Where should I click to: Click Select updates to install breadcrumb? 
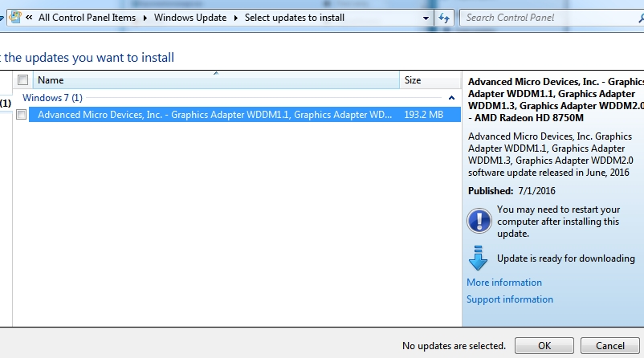click(295, 18)
